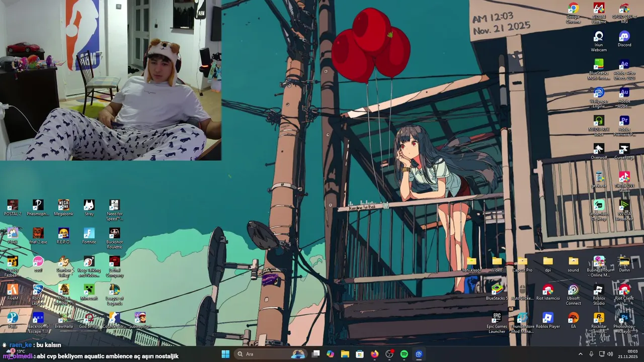Open the BlueStacks 5 shortcut
This screenshot has height=362, width=644.
tap(497, 292)
